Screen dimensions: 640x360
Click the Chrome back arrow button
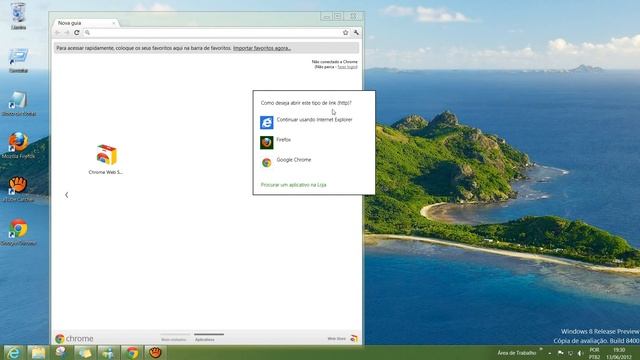pos(58,33)
